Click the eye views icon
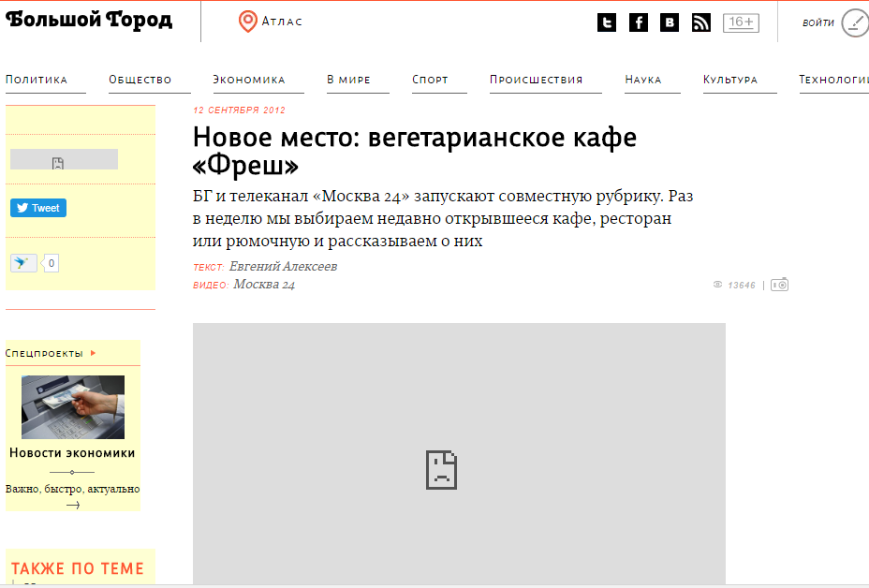Screen dimensions: 869x588 tap(717, 285)
